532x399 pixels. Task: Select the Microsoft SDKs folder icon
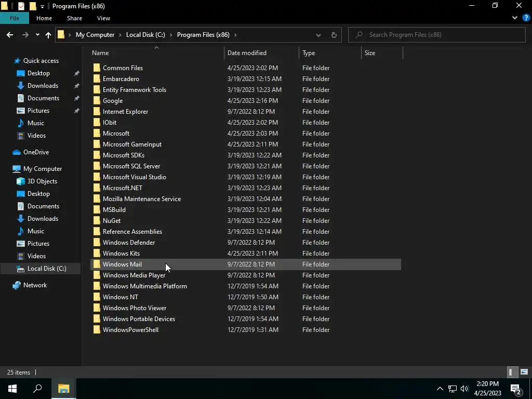(97, 155)
